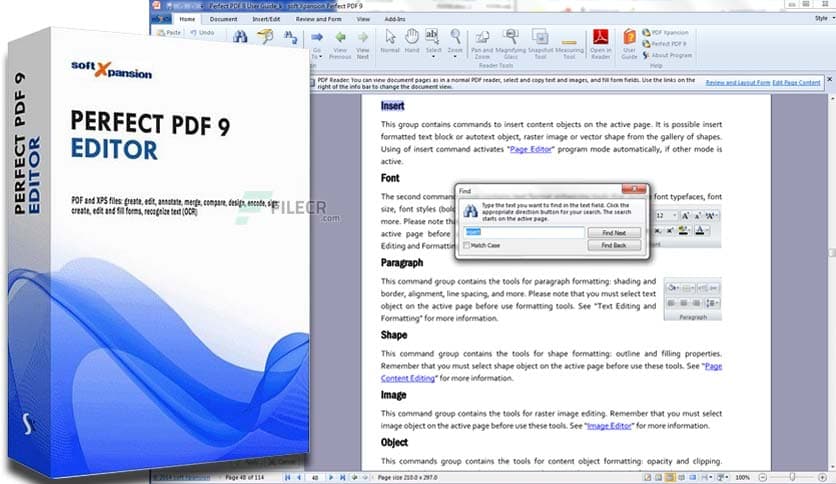
Task: Click the Find Next button
Action: 614,233
